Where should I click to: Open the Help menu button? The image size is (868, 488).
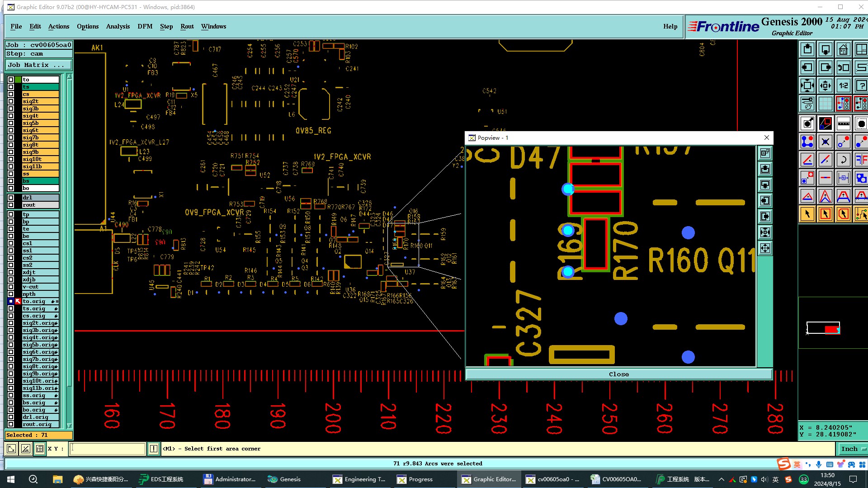pyautogui.click(x=670, y=26)
